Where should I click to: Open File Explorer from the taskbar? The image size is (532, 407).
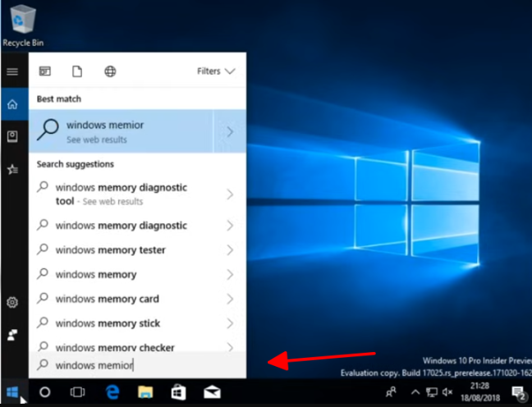145,392
